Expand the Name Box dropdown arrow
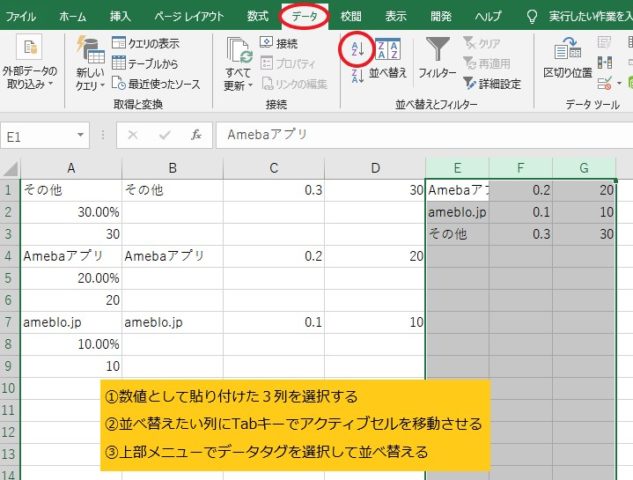633x480 pixels. [x=80, y=135]
